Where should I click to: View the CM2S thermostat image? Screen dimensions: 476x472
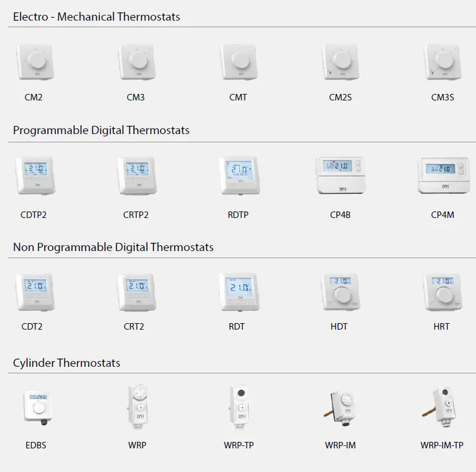pyautogui.click(x=341, y=62)
